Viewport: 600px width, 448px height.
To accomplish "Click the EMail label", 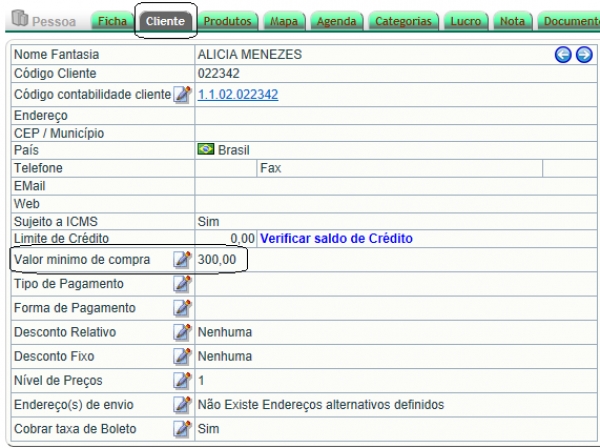I will (x=29, y=186).
